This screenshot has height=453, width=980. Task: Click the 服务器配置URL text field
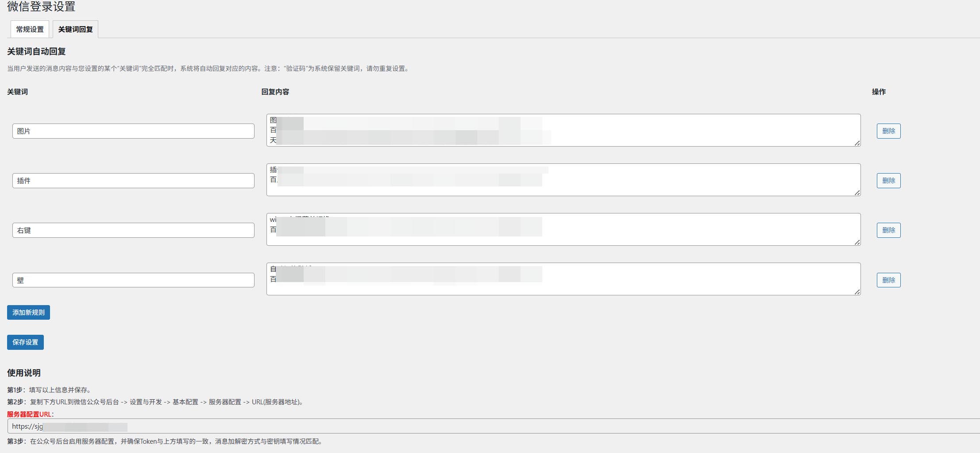[494, 426]
